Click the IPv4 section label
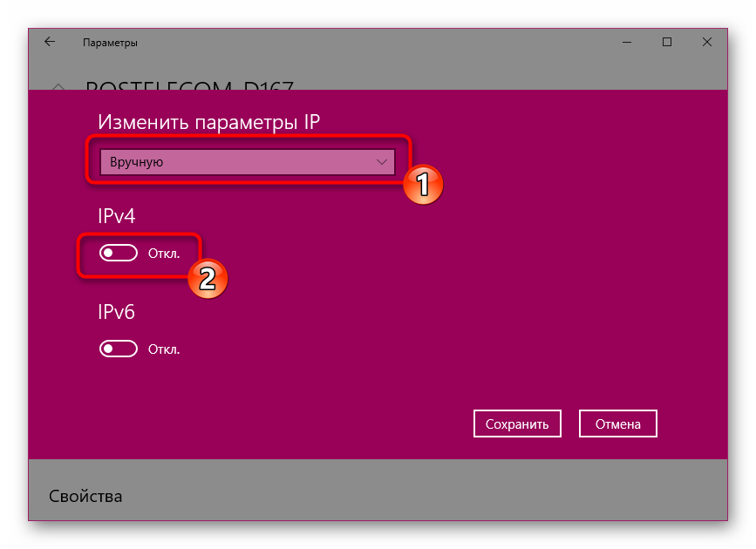The height and width of the screenshot is (549, 756). point(116,215)
